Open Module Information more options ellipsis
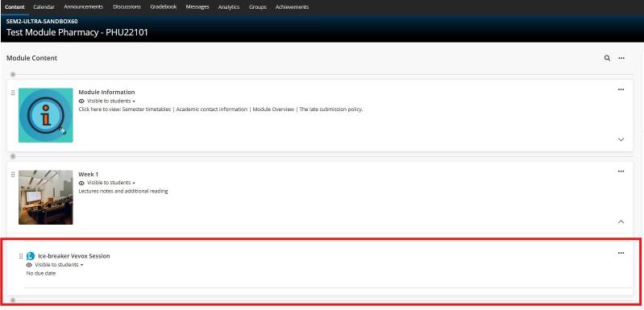644x310 pixels. click(621, 90)
